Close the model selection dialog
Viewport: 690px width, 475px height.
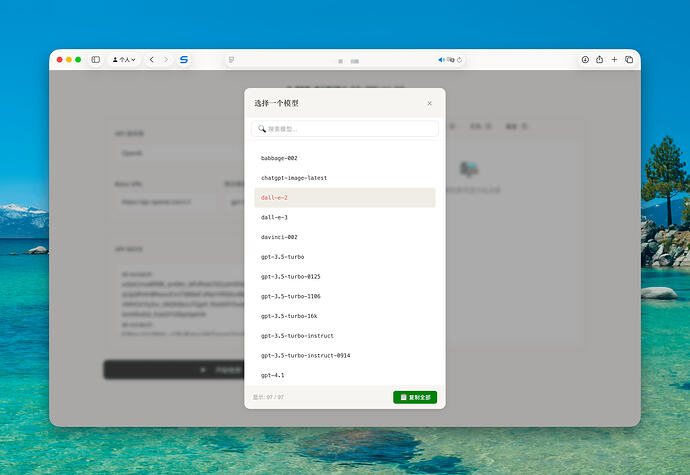coord(429,103)
